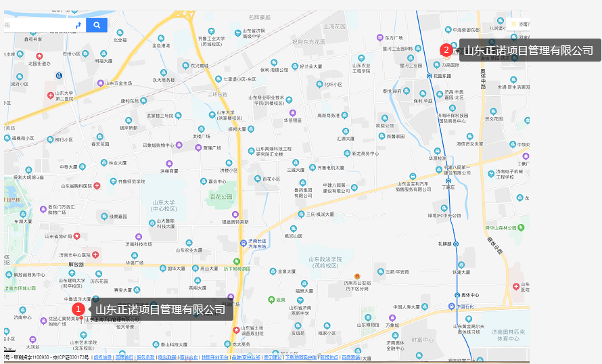Screen dimensions: 602x364
Task: Select red result marker number 1
Action: 78,309
